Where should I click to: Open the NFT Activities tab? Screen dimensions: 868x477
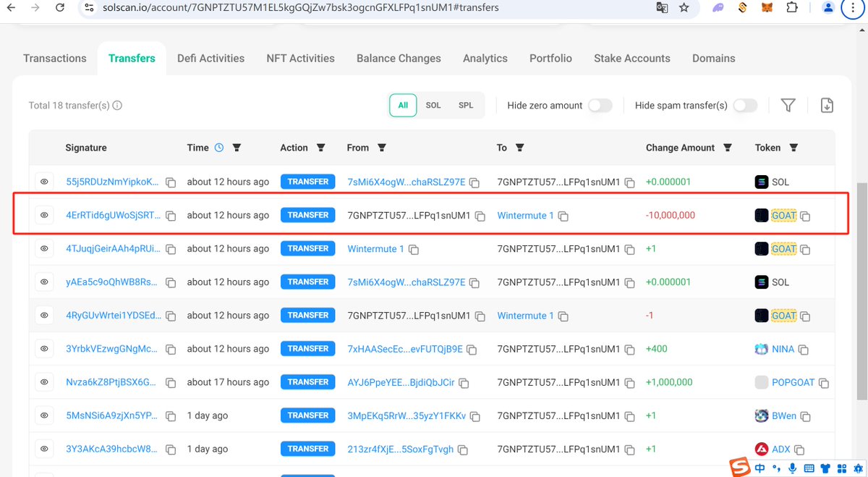[x=300, y=59]
